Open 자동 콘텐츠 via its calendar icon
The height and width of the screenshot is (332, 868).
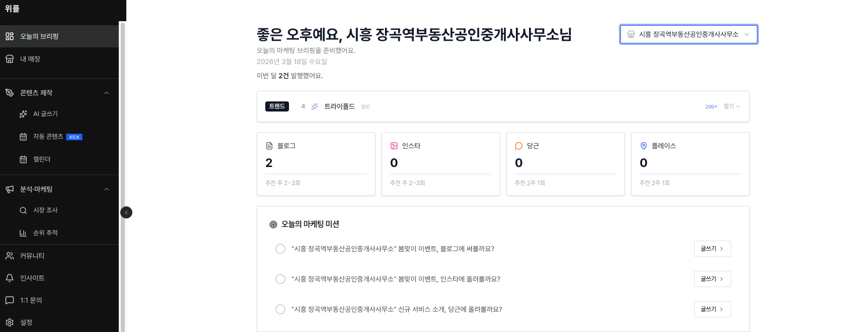[x=23, y=136]
